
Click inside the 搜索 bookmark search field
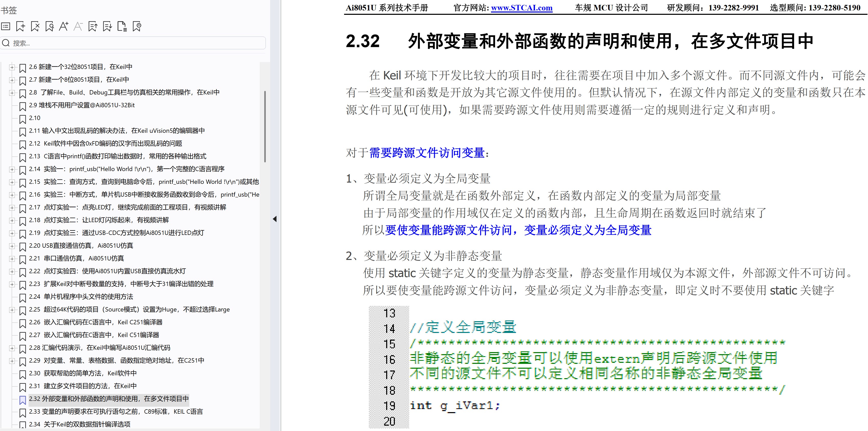coord(131,43)
